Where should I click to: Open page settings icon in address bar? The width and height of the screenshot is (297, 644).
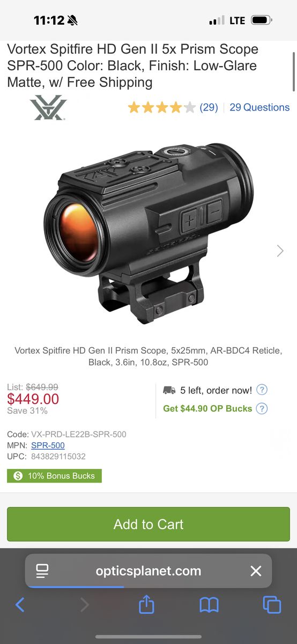(x=42, y=571)
